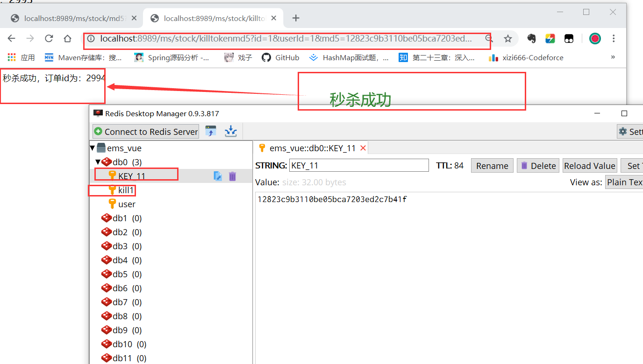Click the Set TTL button
The height and width of the screenshot is (364, 643).
pyautogui.click(x=632, y=166)
